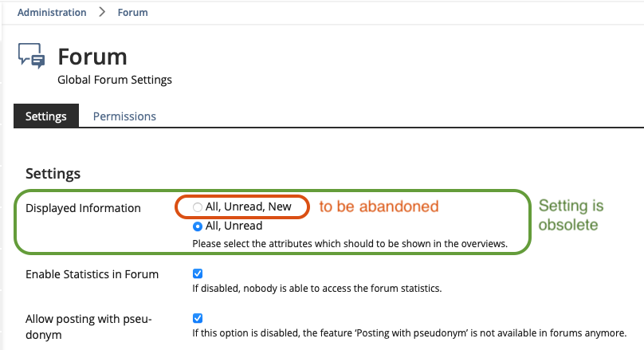The image size is (644, 350).
Task: Click the breadcrumb chevron separator
Action: tap(102, 13)
